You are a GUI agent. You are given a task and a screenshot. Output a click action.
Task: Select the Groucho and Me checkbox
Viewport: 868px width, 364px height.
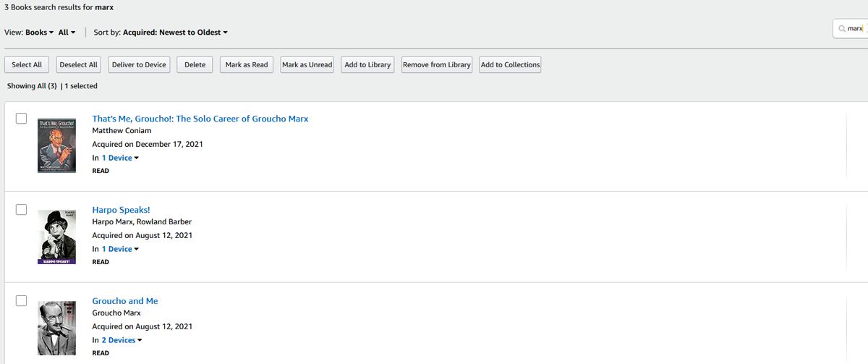[x=22, y=301]
